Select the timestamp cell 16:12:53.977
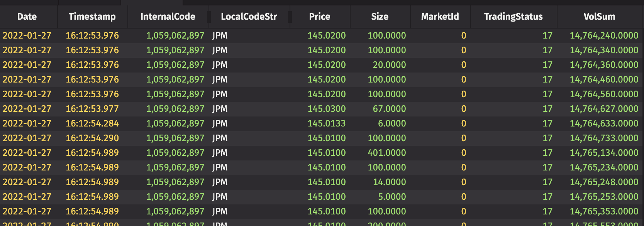 (92, 109)
